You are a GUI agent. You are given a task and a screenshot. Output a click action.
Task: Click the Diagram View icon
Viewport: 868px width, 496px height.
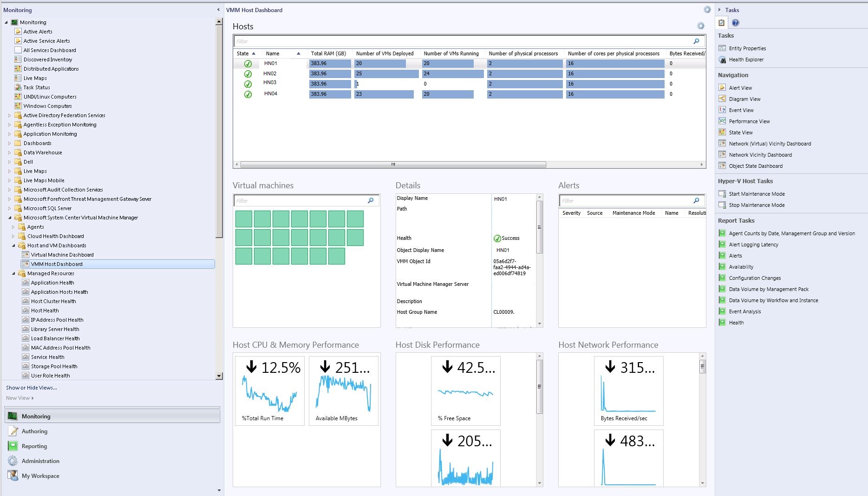click(x=722, y=99)
